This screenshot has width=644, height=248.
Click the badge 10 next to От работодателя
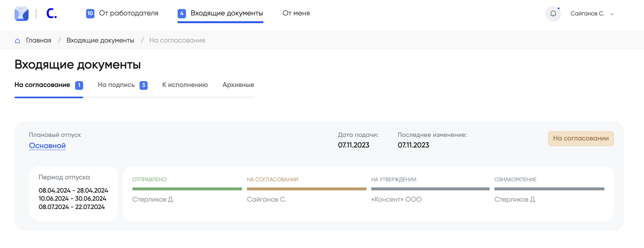tap(90, 14)
